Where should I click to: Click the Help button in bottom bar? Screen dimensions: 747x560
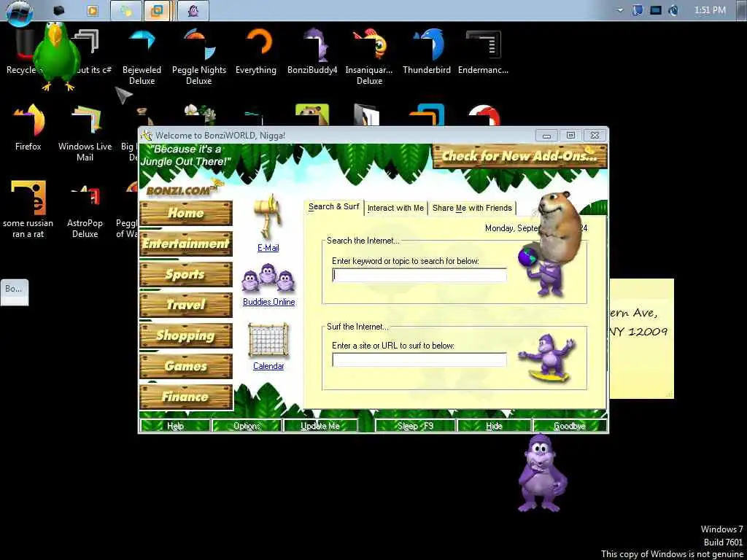pyautogui.click(x=175, y=426)
